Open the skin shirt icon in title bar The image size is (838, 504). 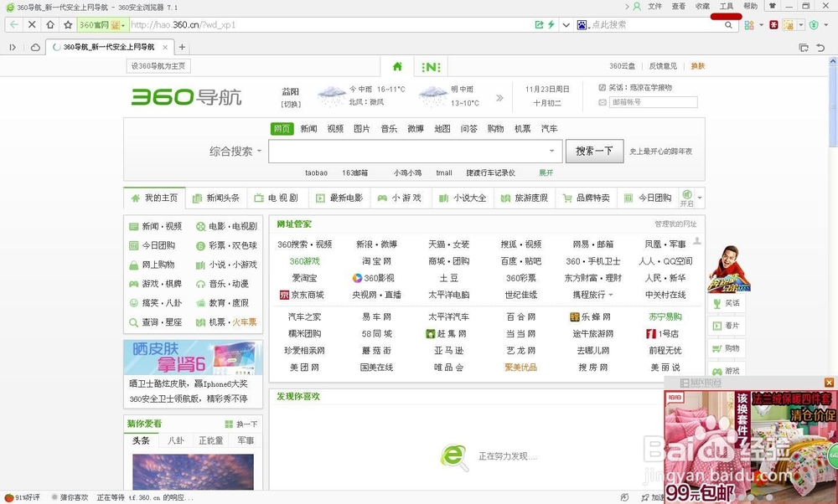(x=773, y=7)
